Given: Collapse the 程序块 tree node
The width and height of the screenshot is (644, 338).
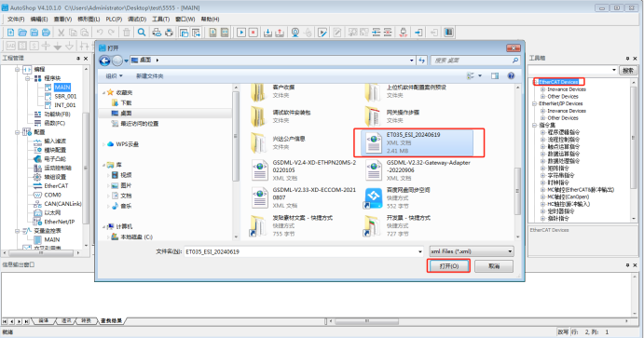Looking at the screenshot, I should coord(27,78).
